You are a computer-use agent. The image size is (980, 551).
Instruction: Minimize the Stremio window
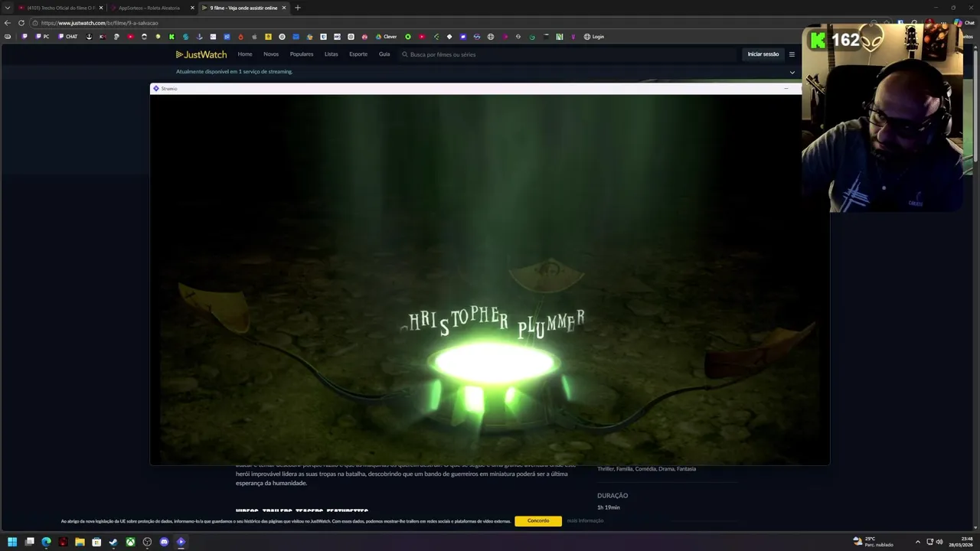pyautogui.click(x=786, y=89)
